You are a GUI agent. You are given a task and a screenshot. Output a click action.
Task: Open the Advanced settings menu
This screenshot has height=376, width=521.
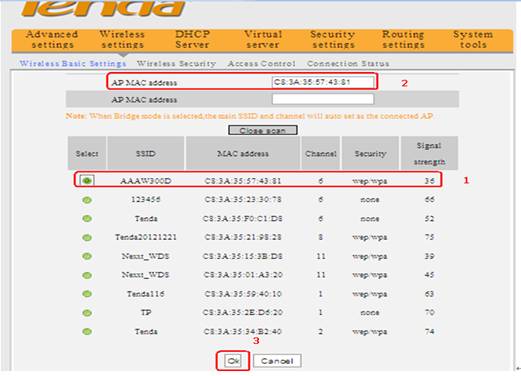(52, 39)
